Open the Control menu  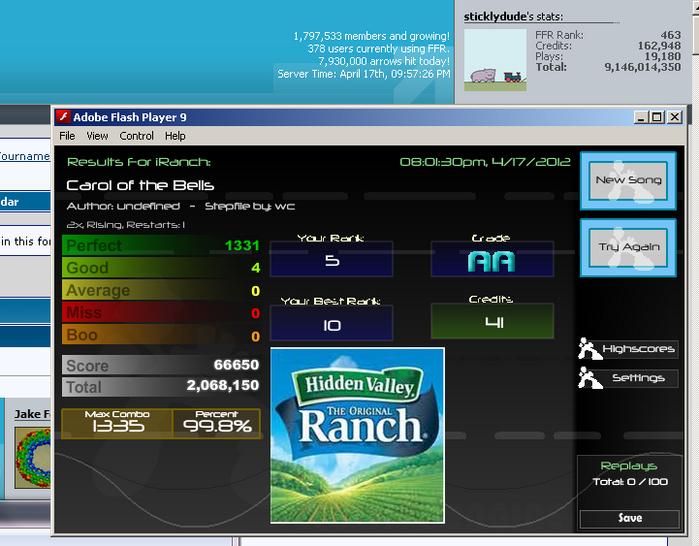(136, 136)
